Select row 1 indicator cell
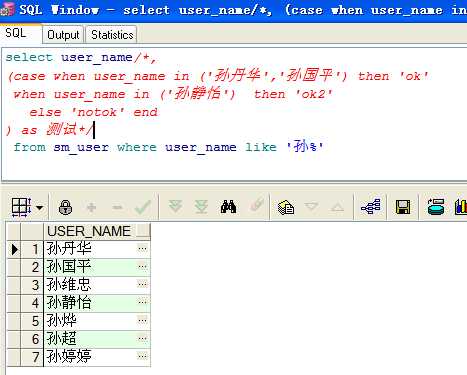 [x=14, y=249]
